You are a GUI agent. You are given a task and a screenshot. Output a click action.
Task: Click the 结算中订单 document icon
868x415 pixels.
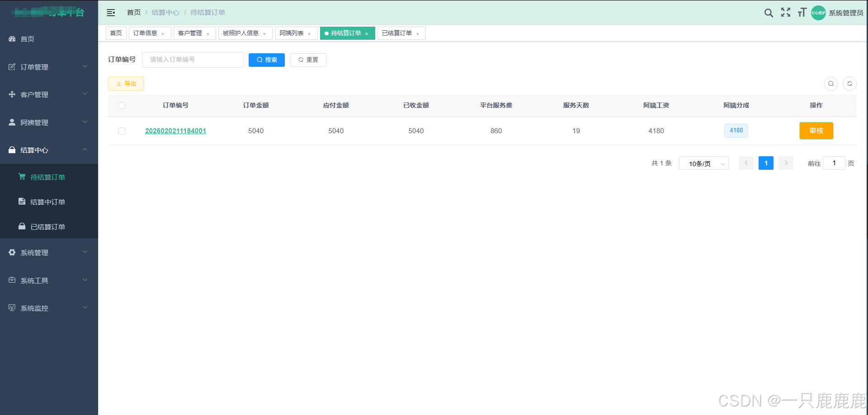tap(22, 201)
